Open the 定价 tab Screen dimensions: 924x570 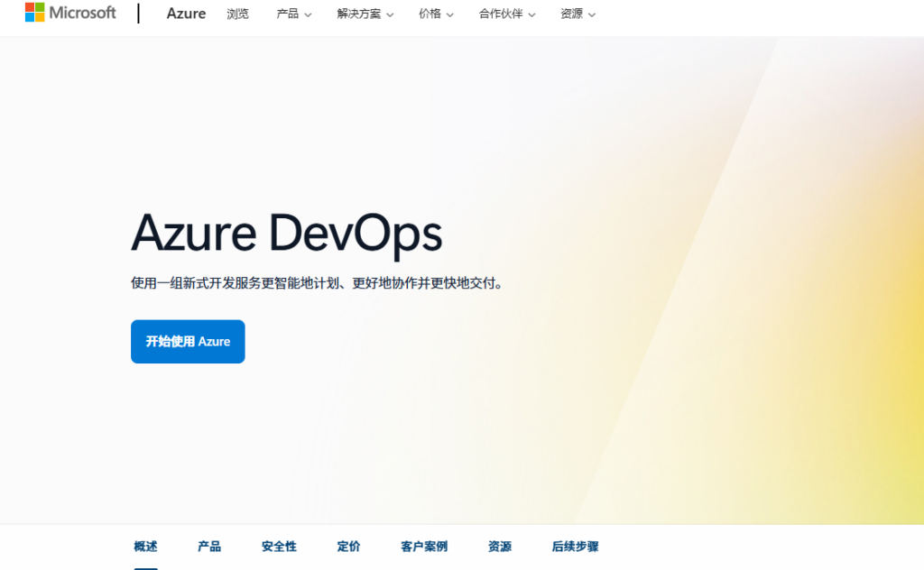[x=348, y=547]
